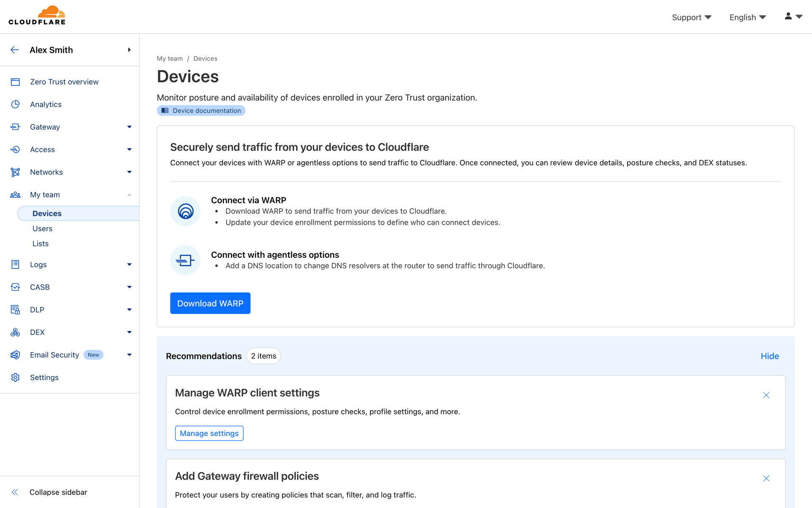The height and width of the screenshot is (508, 812).
Task: Click the Connect with agentless options heading
Action: [x=275, y=255]
